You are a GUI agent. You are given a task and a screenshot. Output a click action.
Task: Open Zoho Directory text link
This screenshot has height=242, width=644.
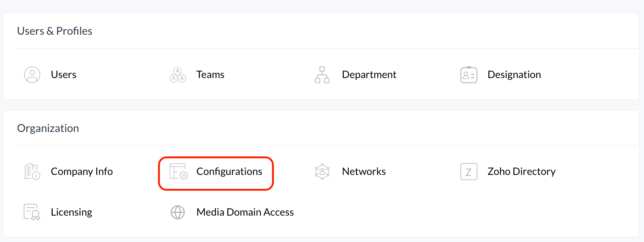coord(521,172)
